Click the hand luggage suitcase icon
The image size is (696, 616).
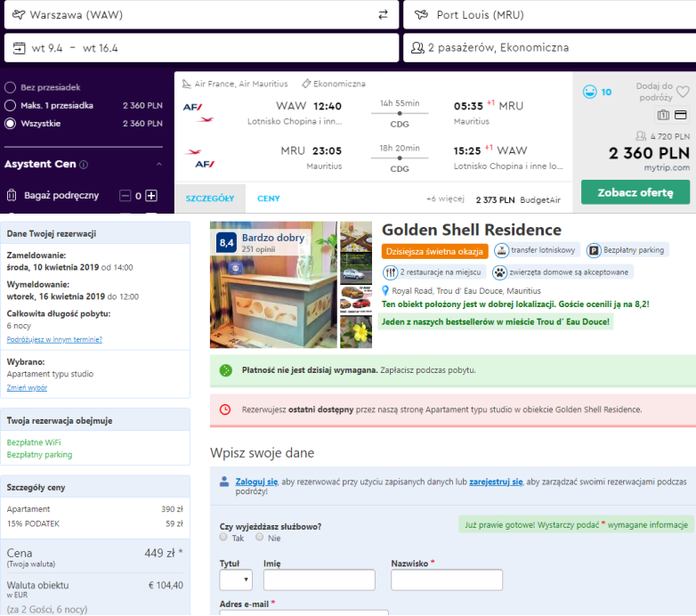(x=12, y=195)
